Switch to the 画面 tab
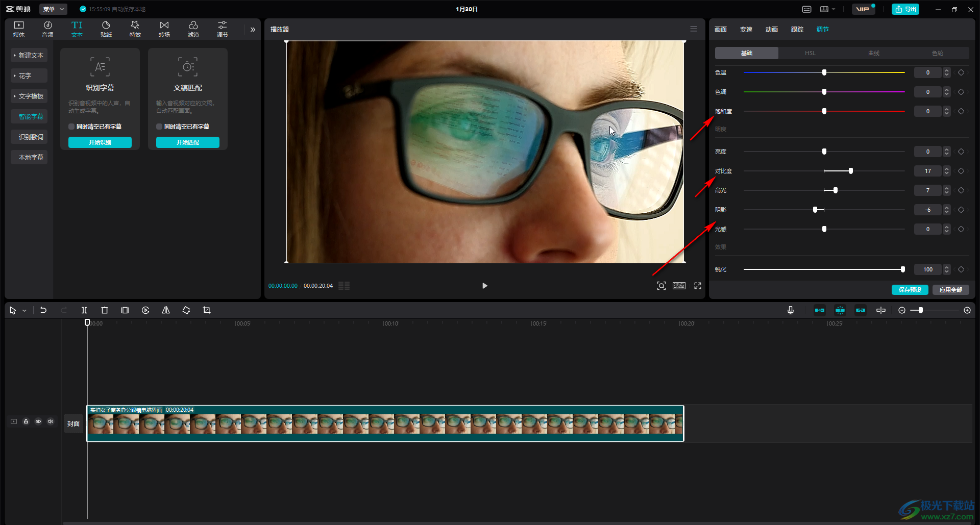 [x=721, y=30]
